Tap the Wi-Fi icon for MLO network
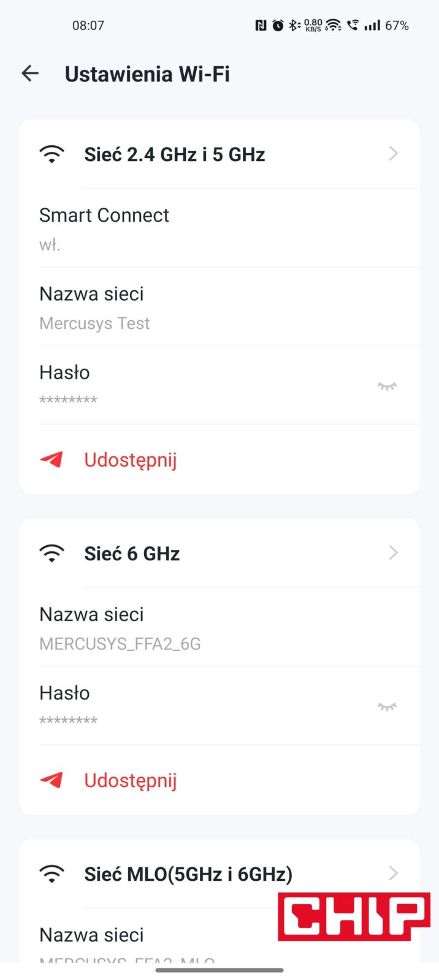 click(52, 873)
